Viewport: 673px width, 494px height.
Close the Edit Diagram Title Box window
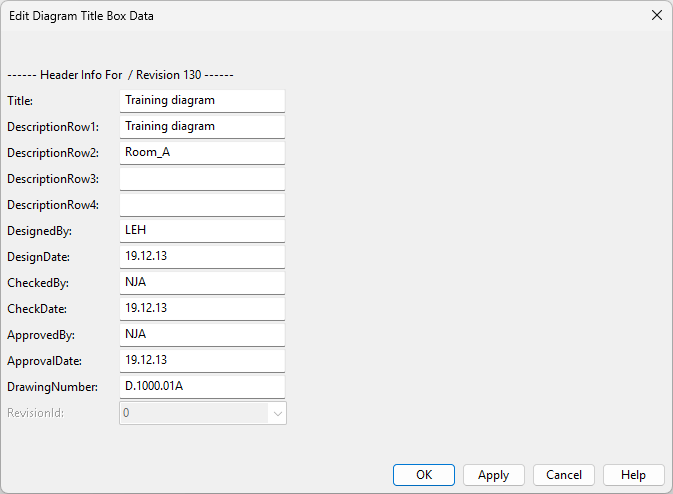click(656, 16)
